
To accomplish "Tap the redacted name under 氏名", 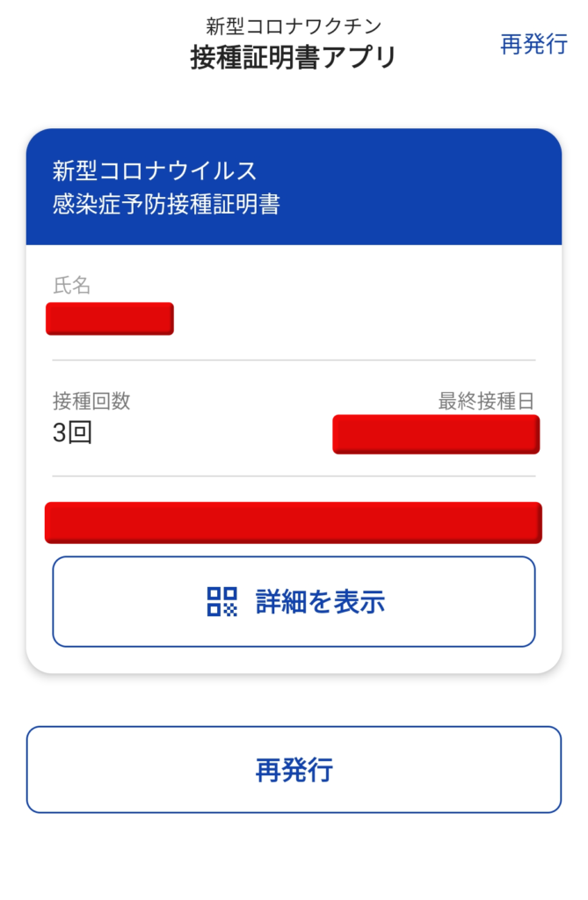I will coord(110,318).
